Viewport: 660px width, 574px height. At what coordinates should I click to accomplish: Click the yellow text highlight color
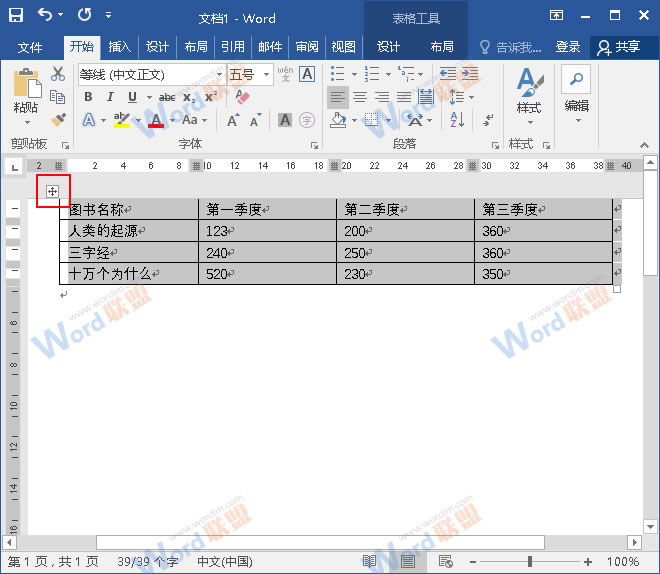[x=122, y=120]
